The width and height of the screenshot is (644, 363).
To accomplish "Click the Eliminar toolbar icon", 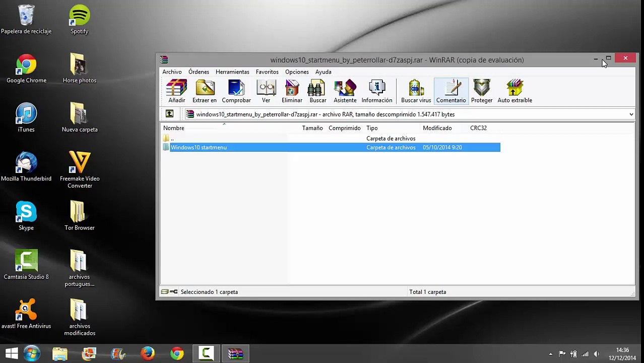I will [x=292, y=91].
